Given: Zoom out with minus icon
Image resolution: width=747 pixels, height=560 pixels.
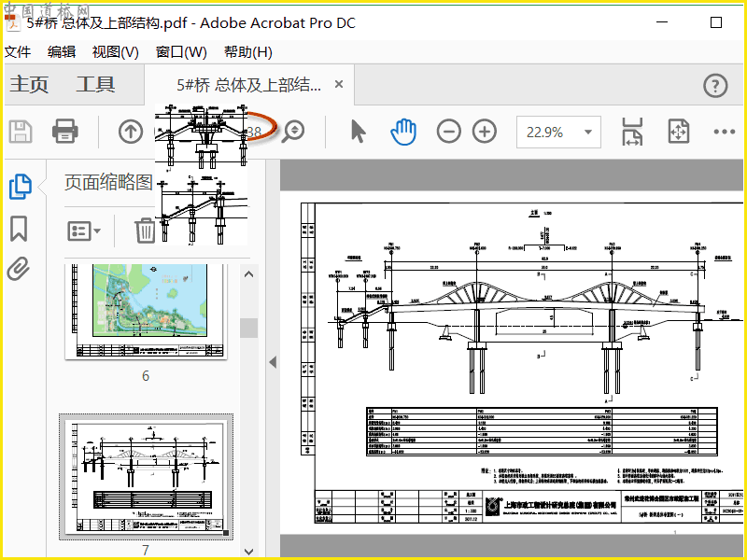Looking at the screenshot, I should coord(449,132).
